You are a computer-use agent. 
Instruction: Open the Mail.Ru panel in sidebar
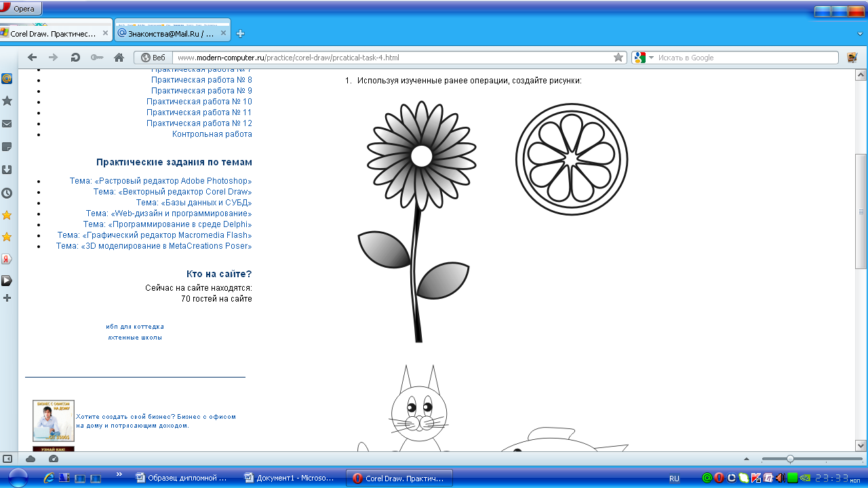tap(7, 78)
